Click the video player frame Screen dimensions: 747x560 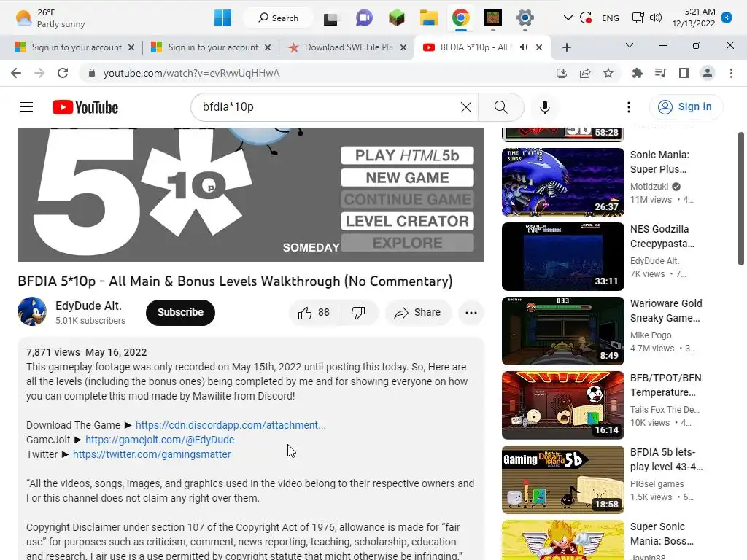pyautogui.click(x=251, y=194)
